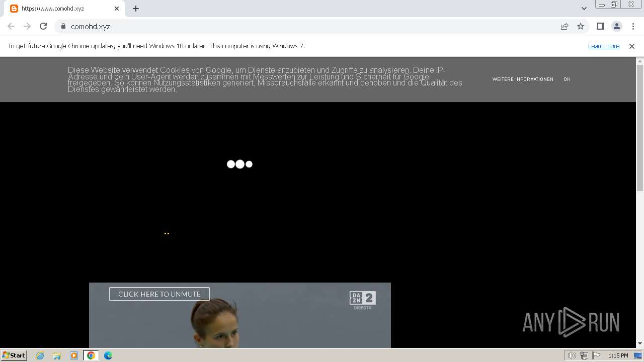Click WEITERE INFORMATIONEN in cookie notice
The image size is (644, 362).
(523, 79)
